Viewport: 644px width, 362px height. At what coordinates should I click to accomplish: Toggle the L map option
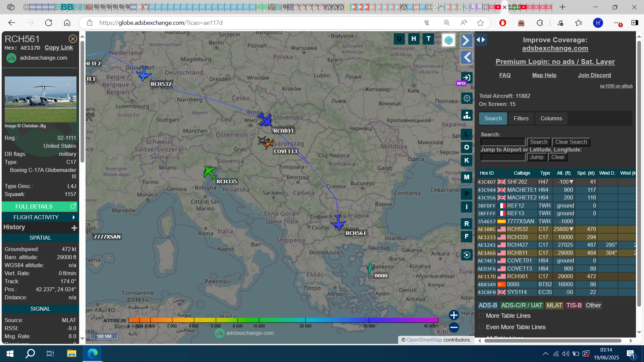pos(467,134)
